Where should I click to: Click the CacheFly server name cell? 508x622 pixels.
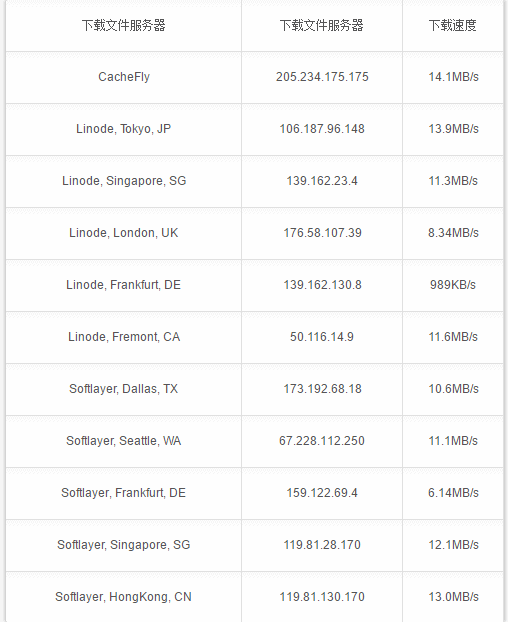click(x=124, y=77)
